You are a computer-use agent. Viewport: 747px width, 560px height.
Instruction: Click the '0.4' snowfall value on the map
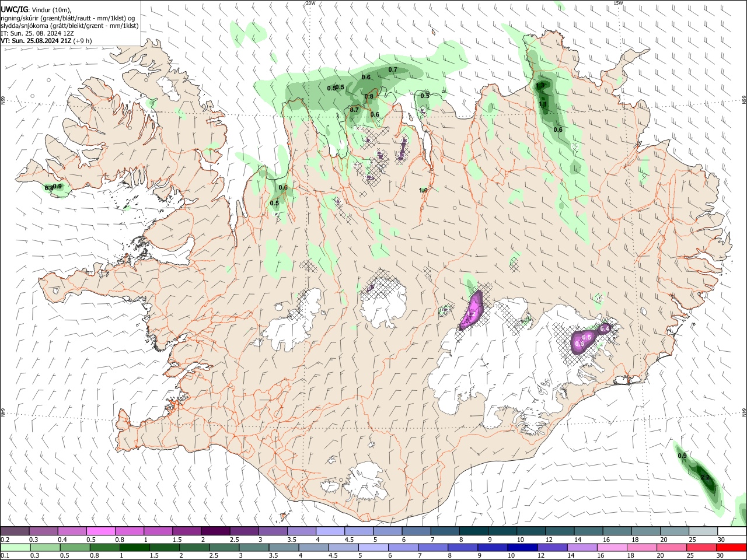tap(605, 329)
